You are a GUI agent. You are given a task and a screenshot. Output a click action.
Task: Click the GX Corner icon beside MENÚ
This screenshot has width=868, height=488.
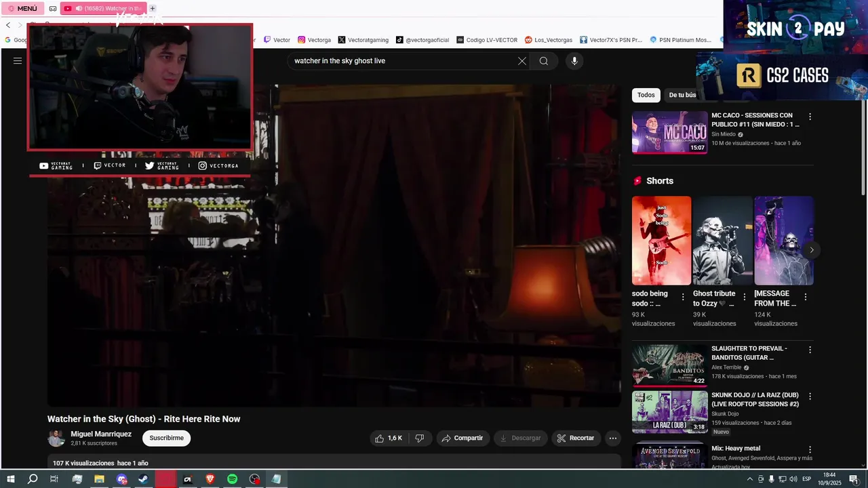point(53,8)
